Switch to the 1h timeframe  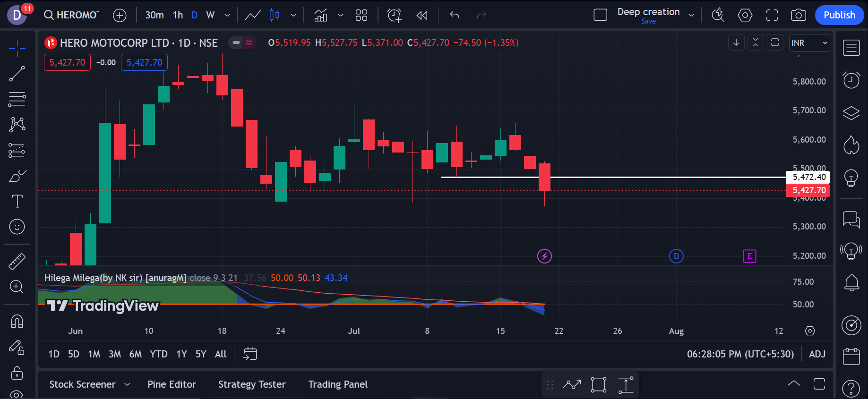point(178,15)
